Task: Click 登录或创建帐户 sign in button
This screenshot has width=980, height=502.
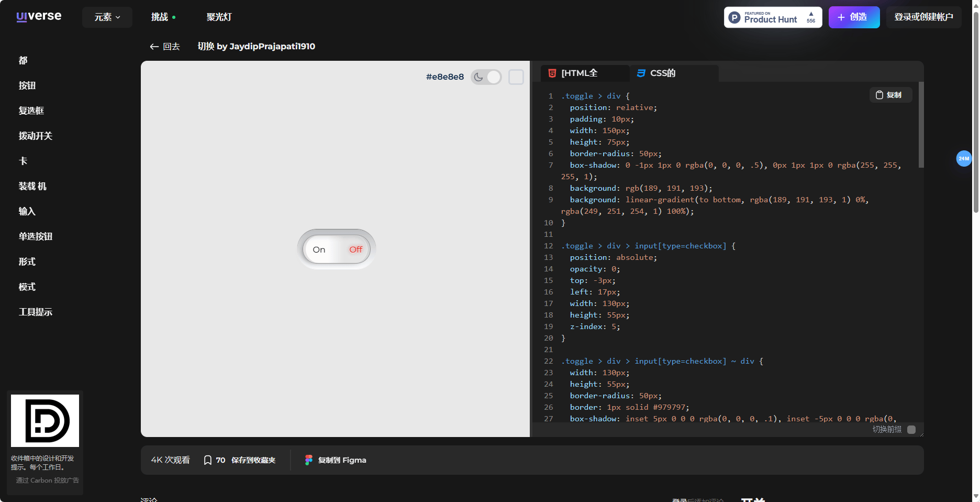Action: coord(923,17)
